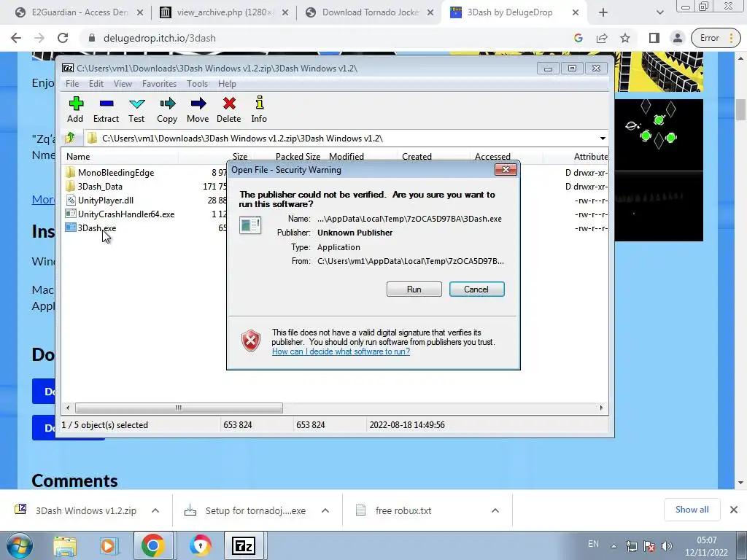Viewport: 747px width, 560px height.
Task: Click the Google icon in the address bar
Action: click(x=578, y=38)
